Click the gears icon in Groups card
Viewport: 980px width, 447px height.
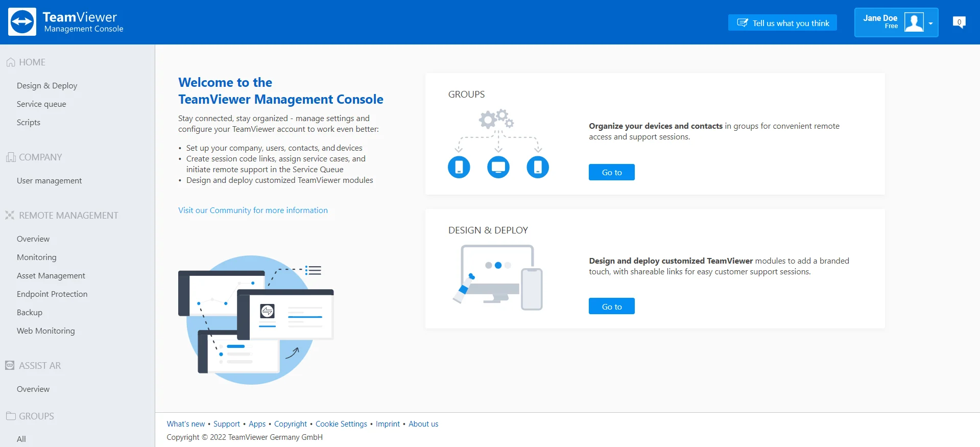tap(496, 119)
